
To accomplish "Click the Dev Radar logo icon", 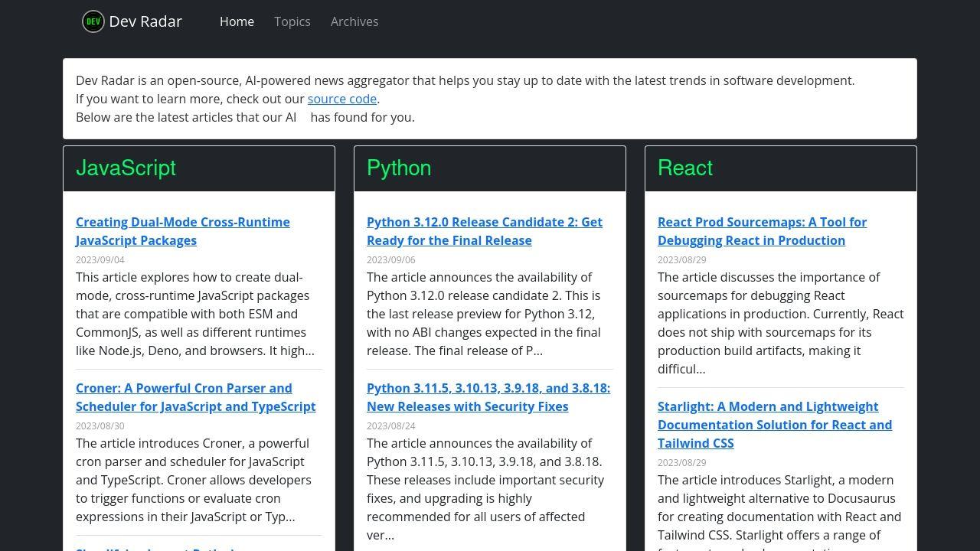I will 93,21.
